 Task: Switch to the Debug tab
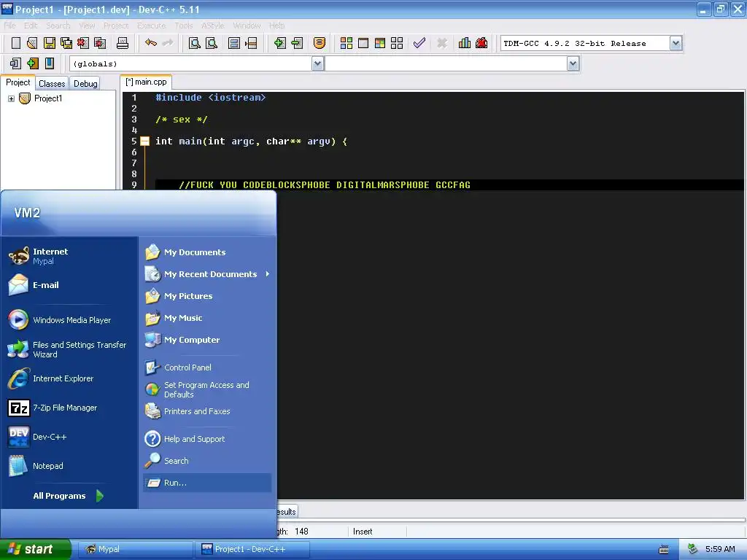[85, 83]
